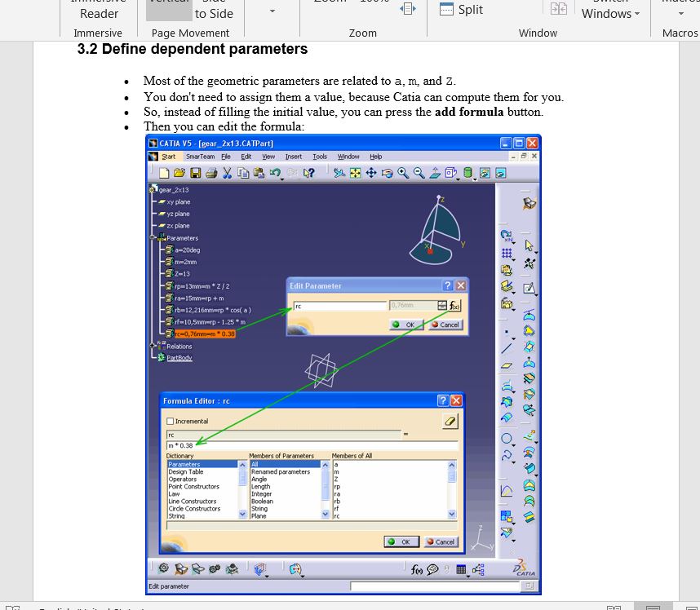Click the Save icon in CATIA toolbar

(196, 173)
